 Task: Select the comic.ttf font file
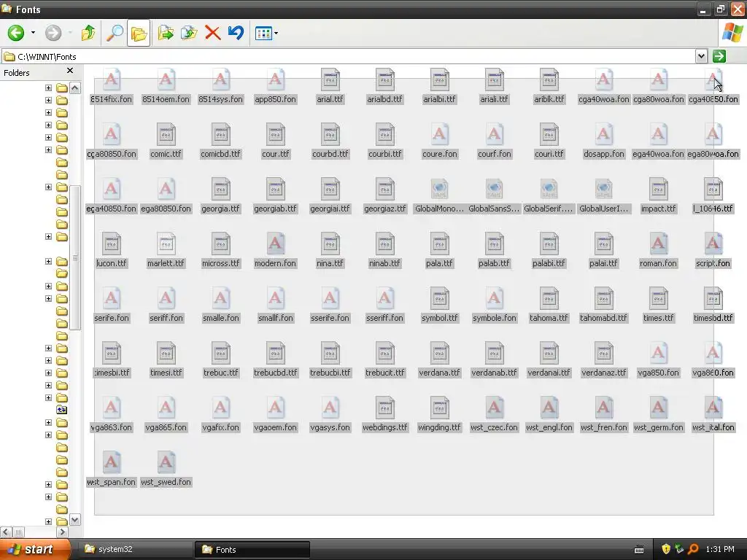coord(166,141)
